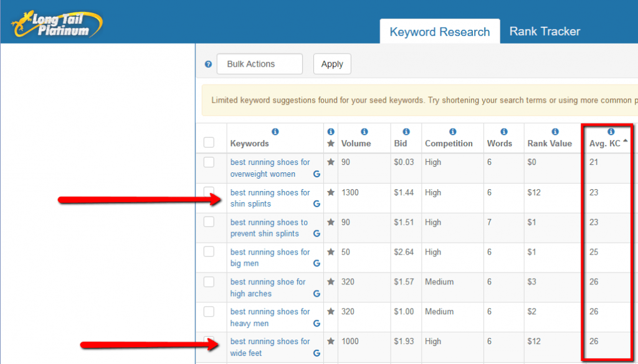Viewport: 638px width, 364px height.
Task: Show info tooltip for Words column
Action: 503,132
